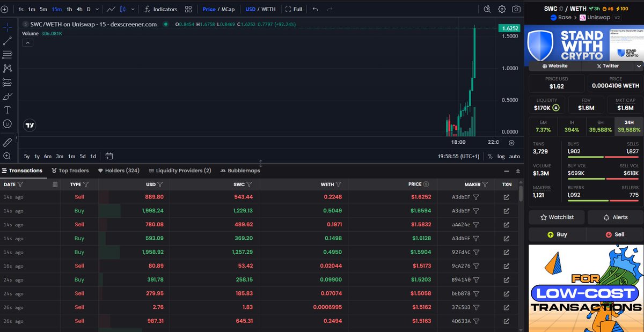Select the 24H stats tab
This screenshot has height=332, width=644.
click(x=628, y=126)
